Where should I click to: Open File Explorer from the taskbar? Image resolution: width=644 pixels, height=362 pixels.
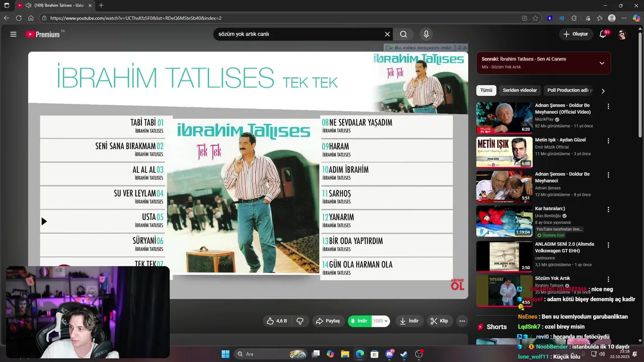click(x=345, y=354)
